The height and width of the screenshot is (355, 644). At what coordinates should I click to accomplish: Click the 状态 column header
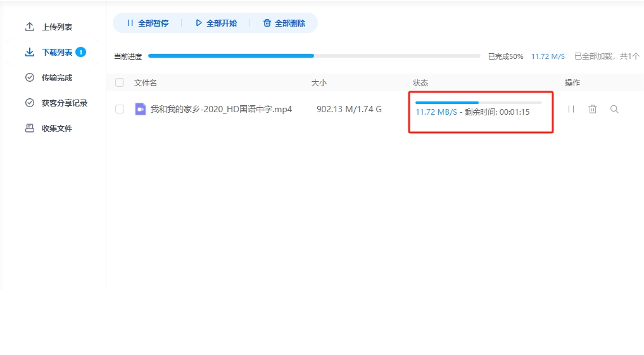[420, 82]
